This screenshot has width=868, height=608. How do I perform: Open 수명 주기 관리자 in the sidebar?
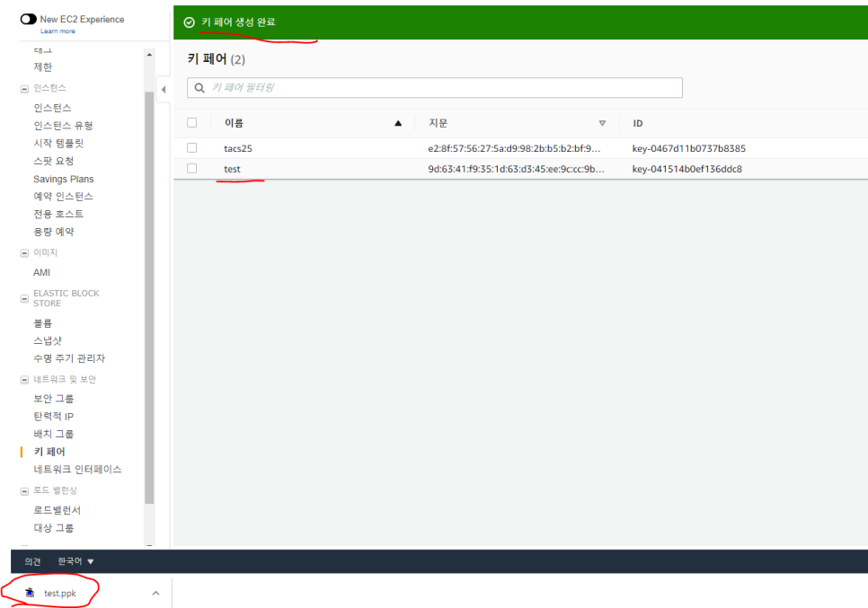(69, 358)
